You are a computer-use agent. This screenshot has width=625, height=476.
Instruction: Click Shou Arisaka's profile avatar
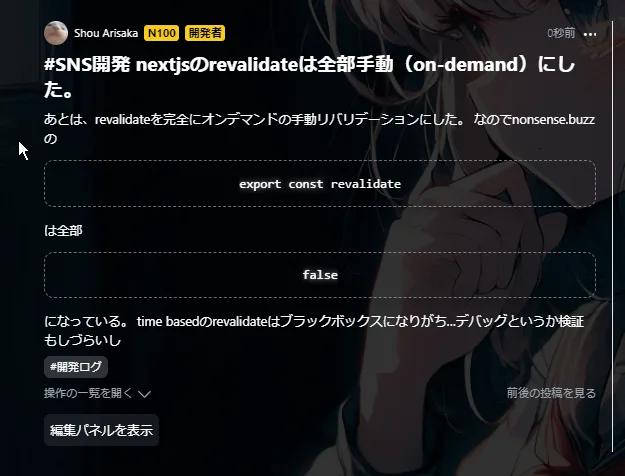click(x=56, y=33)
